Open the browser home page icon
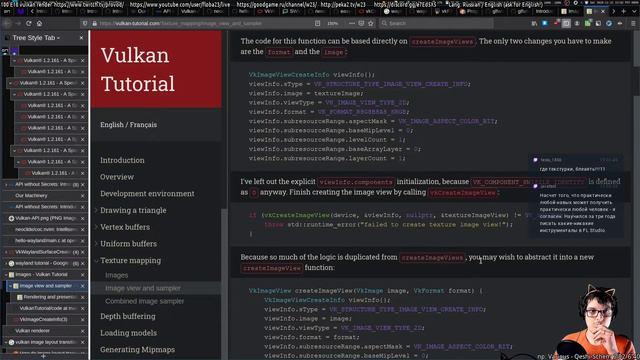Image resolution: width=640 pixels, height=360 pixels. tap(39, 23)
